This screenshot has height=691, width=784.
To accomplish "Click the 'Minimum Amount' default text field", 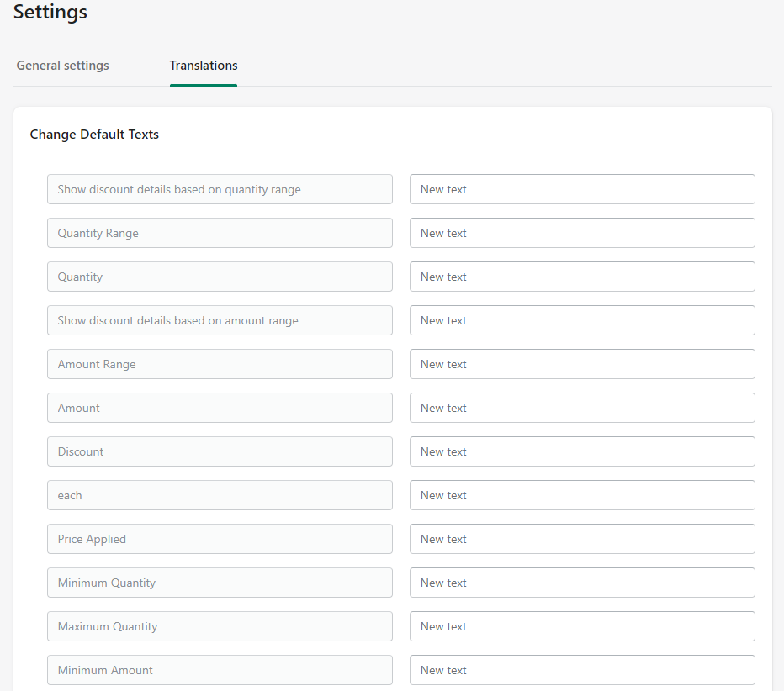I will pyautogui.click(x=220, y=670).
